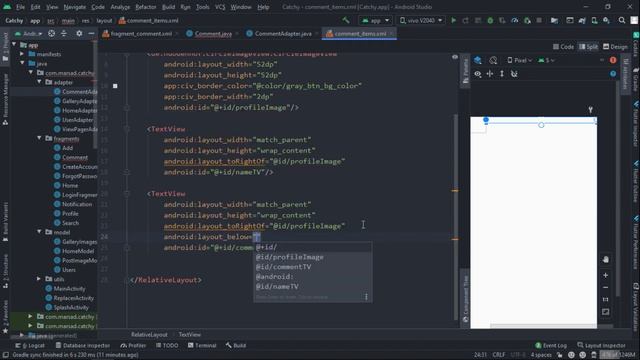Toggle the pan hand tool in preview
This screenshot has height=360, width=640.
[x=606, y=260]
